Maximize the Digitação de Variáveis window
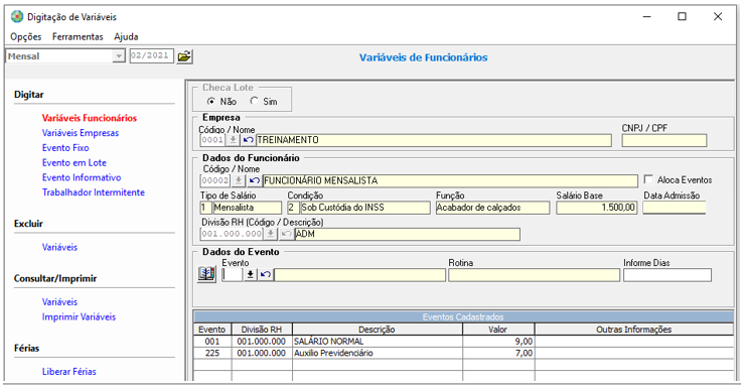Image resolution: width=744 pixels, height=390 pixels. [x=682, y=17]
